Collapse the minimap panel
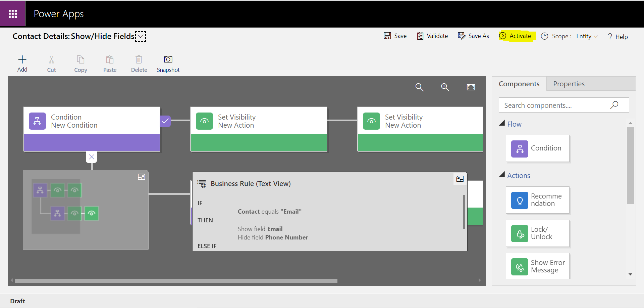The width and height of the screenshot is (644, 308). [142, 177]
